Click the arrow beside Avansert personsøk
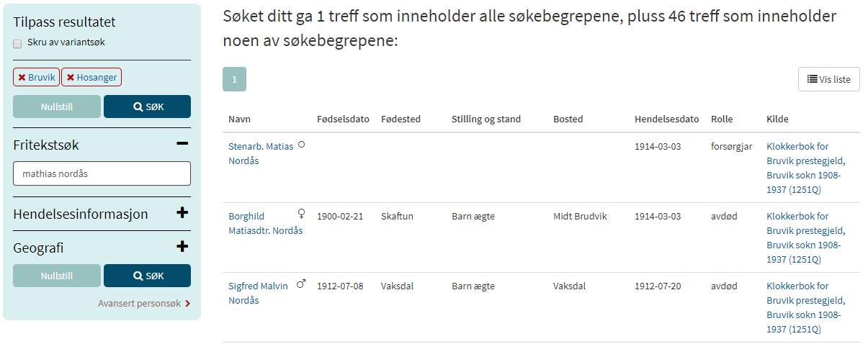Image resolution: width=868 pixels, height=344 pixels. [x=187, y=304]
